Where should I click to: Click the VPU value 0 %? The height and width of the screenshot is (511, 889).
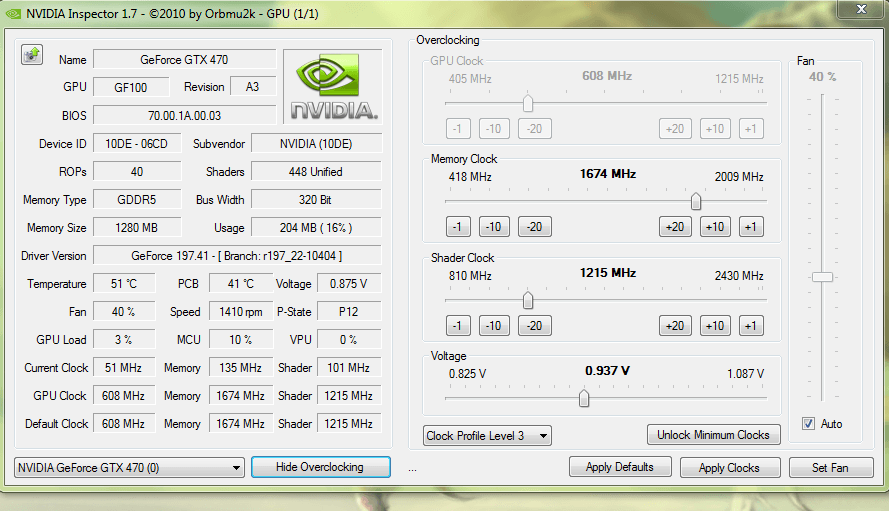click(x=349, y=340)
